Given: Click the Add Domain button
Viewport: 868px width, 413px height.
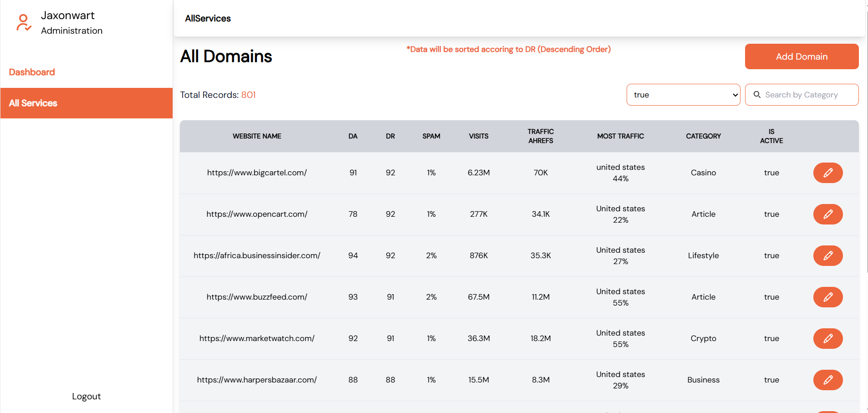Looking at the screenshot, I should [801, 56].
